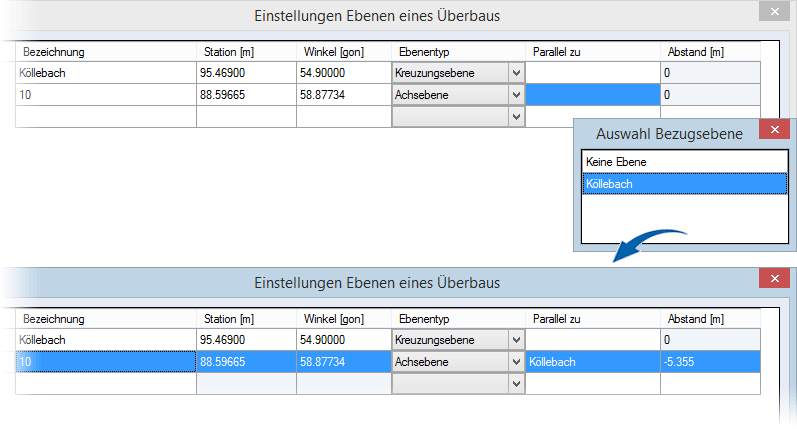
Task: Open Ebenentyp dropdown of empty row in lower window
Action: click(x=516, y=383)
